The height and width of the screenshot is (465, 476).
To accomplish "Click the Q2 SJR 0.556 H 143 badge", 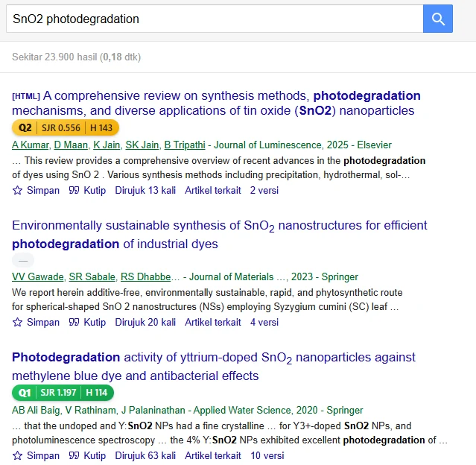I will 66,128.
